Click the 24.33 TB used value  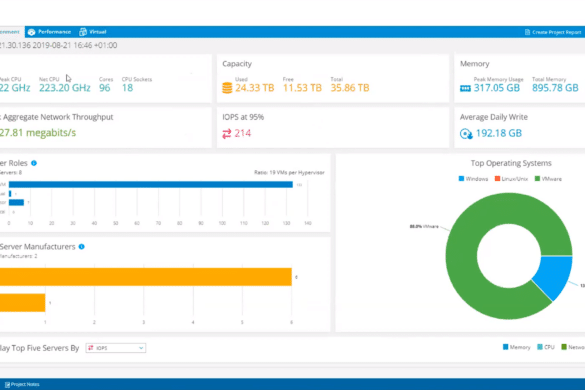point(254,88)
